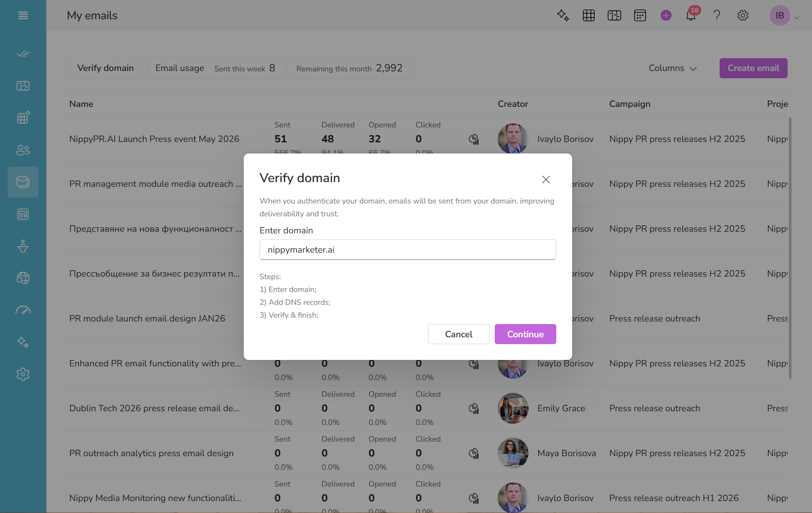Open Nippy Media Monitoring new functionalities email

(x=155, y=498)
